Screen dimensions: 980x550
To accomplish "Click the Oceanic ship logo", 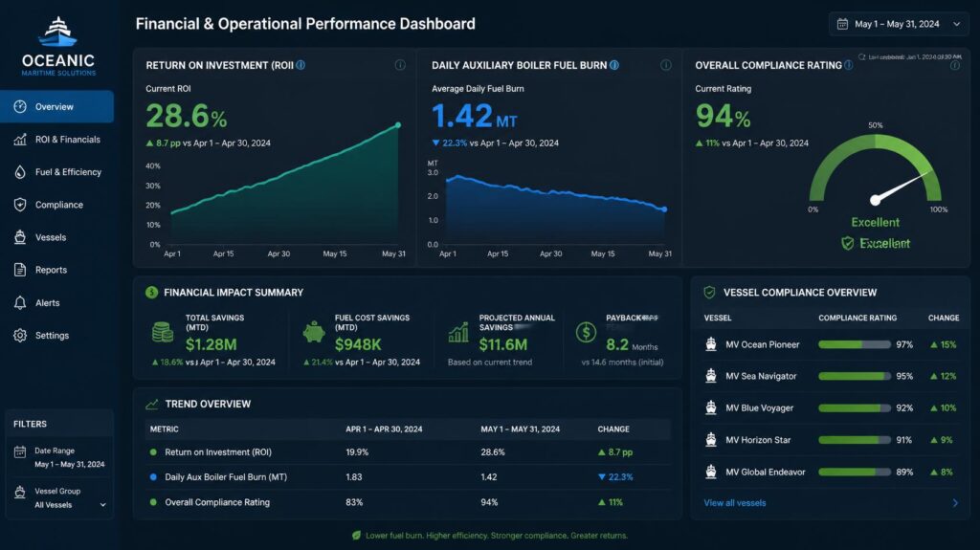I will (x=57, y=33).
